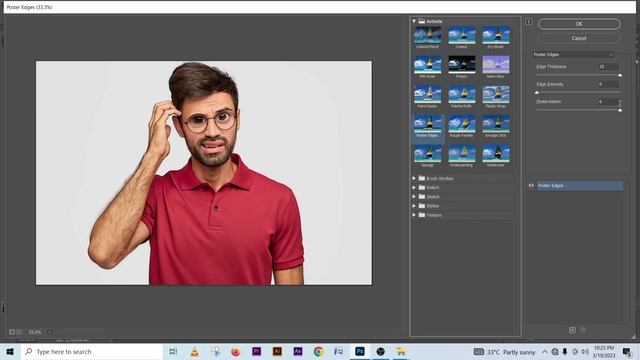Open the volume speaker tray icon

[585, 351]
